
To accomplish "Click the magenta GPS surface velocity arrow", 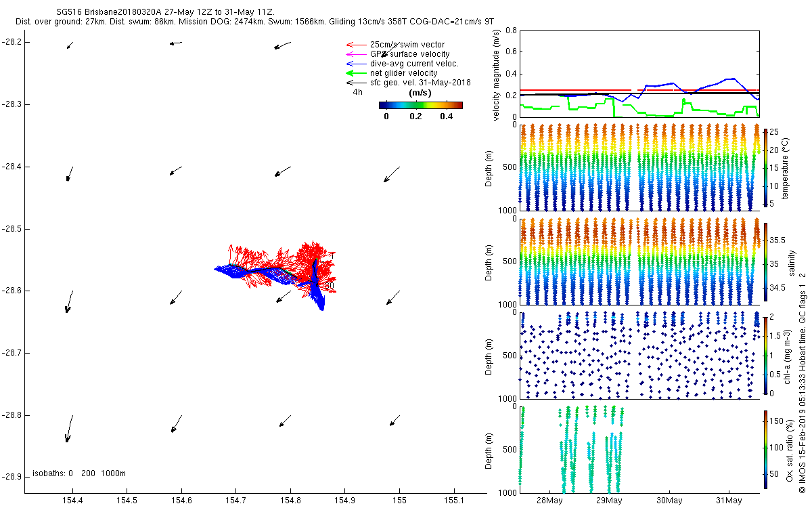I will tap(353, 54).
